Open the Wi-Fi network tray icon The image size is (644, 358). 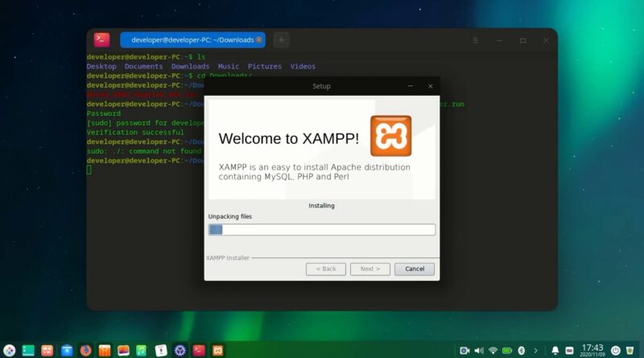tap(493, 351)
